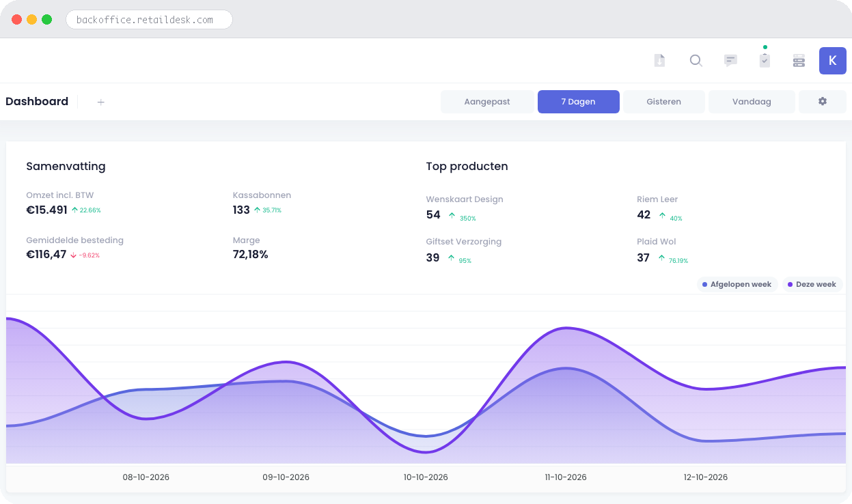
Task: Open the chat messages icon
Action: point(730,61)
